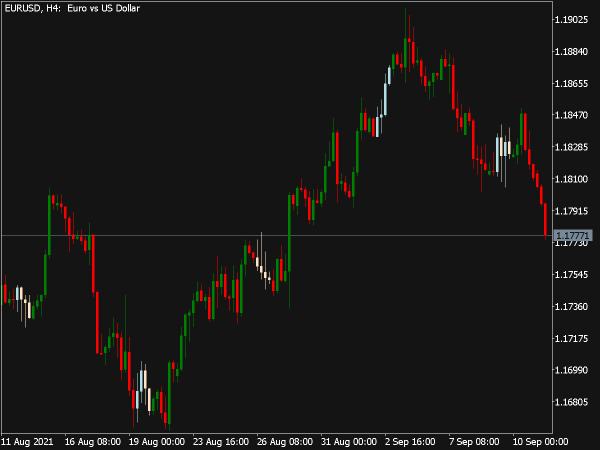The width and height of the screenshot is (600, 450).
Task: Click the 19 Aug 00:00 time label
Action: 157,442
